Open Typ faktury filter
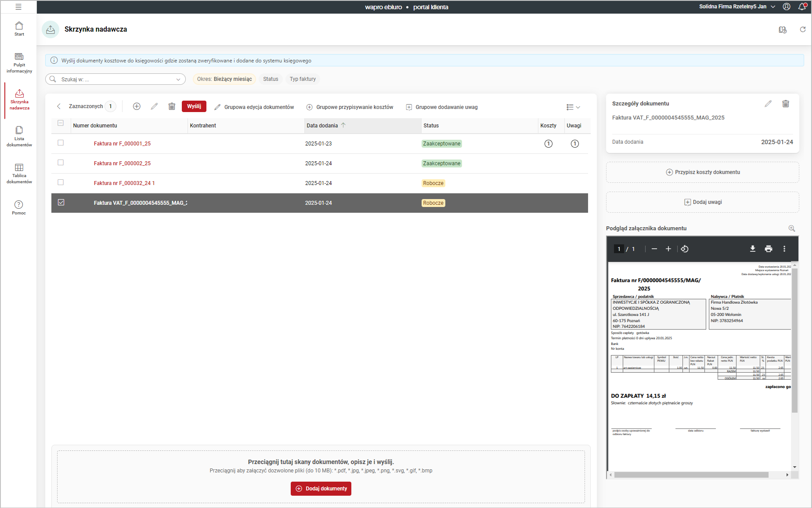812x508 pixels. 303,79
